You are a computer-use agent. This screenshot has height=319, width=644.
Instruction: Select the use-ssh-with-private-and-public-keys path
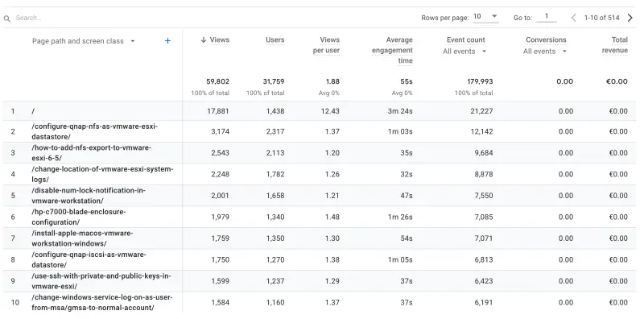click(x=101, y=281)
